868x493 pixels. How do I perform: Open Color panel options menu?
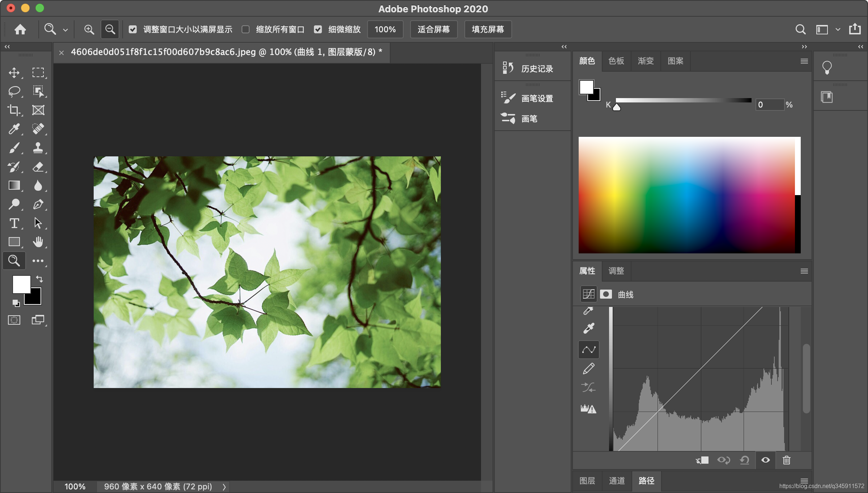click(804, 61)
